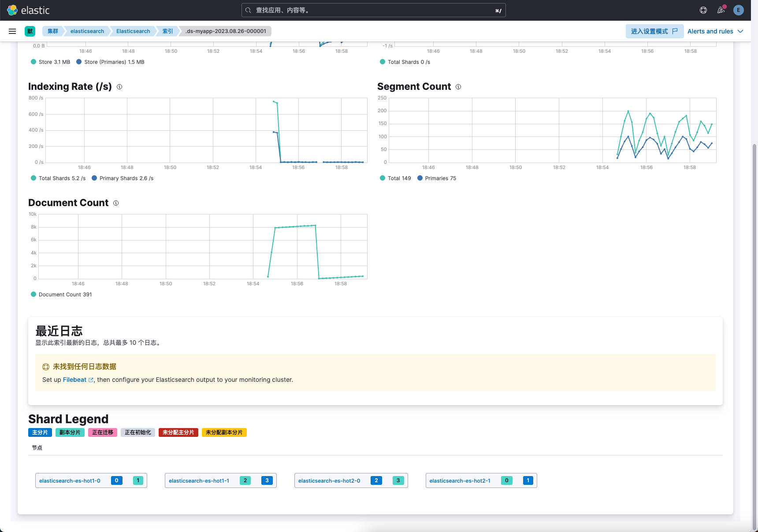Viewport: 758px width, 532px height.
Task: Enter setup mode via 进入设置模式 button
Action: [655, 31]
